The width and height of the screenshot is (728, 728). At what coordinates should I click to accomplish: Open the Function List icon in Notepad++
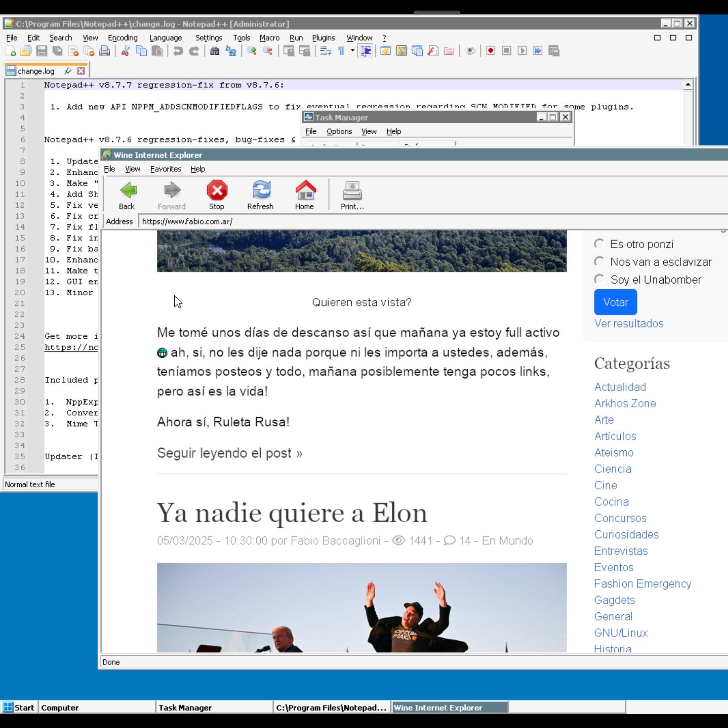click(433, 51)
